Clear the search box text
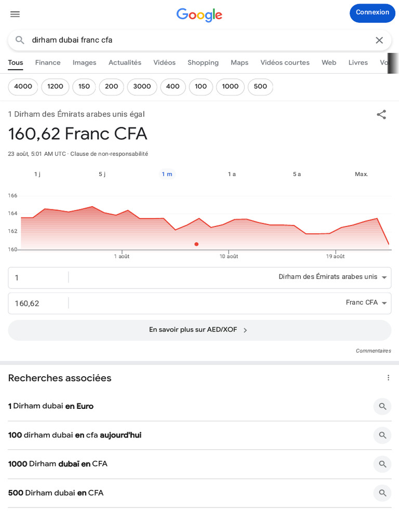This screenshot has width=399, height=532. click(379, 40)
